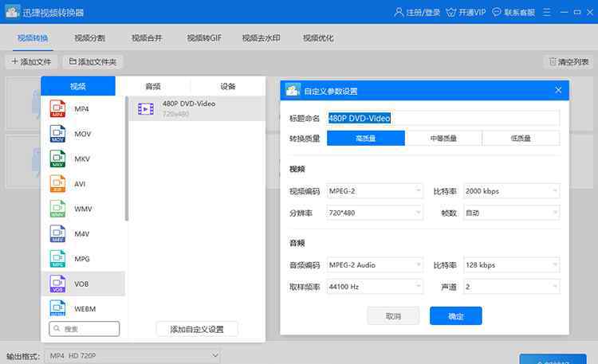This screenshot has width=598, height=364.
Task: Choose the WMV format icon
Action: coord(57,209)
